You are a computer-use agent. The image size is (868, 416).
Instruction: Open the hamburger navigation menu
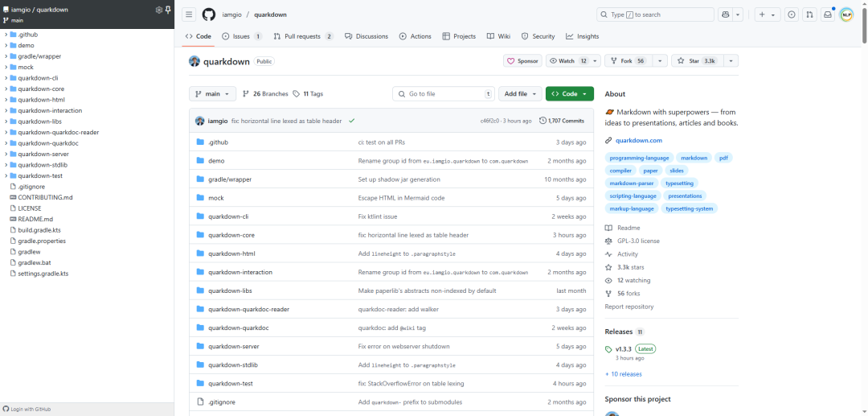pyautogui.click(x=189, y=15)
